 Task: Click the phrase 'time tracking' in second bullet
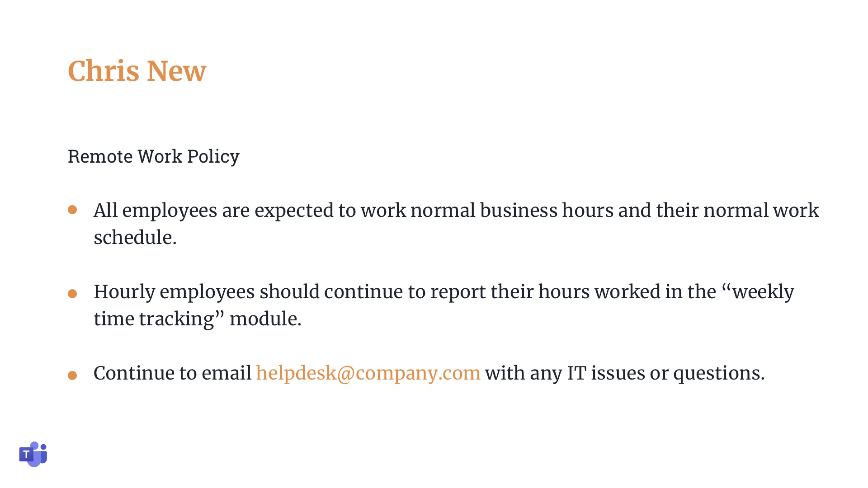pos(154,319)
